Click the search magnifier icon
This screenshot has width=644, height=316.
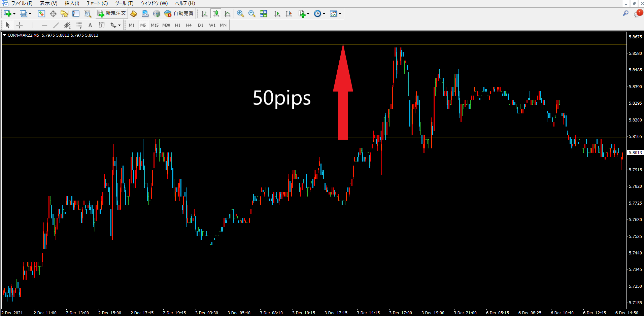coord(625,13)
